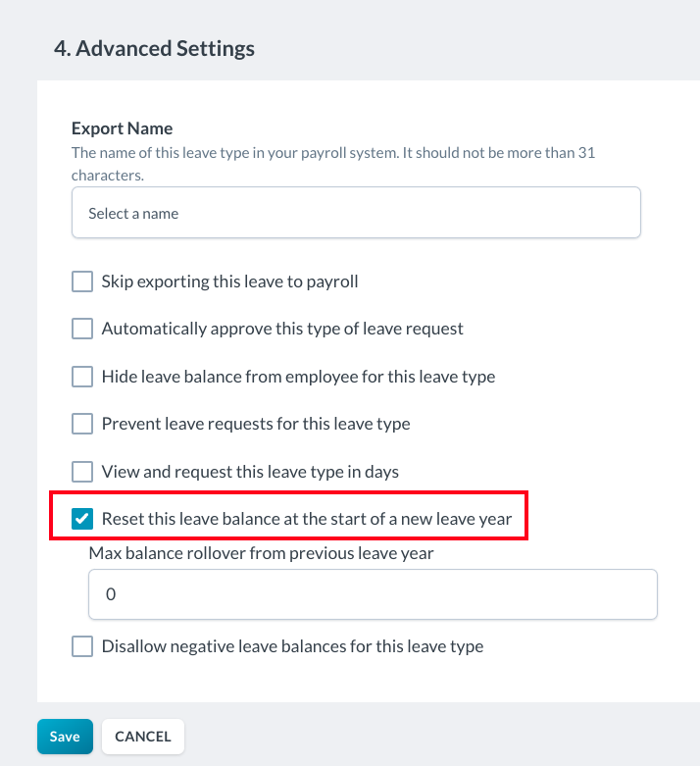Click the 'Hide leave balance from employee' label text
Image resolution: width=700 pixels, height=766 pixels.
click(298, 377)
